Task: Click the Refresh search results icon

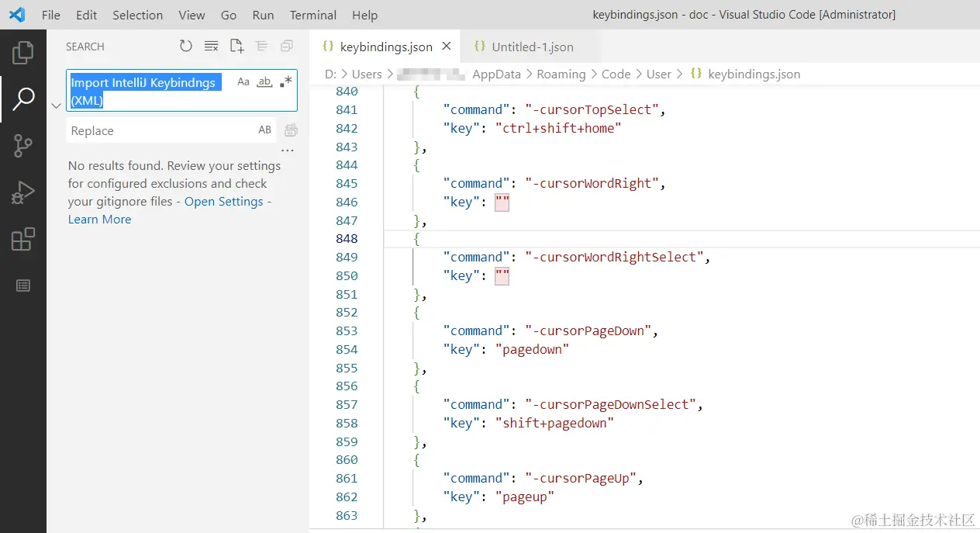Action: click(x=186, y=47)
